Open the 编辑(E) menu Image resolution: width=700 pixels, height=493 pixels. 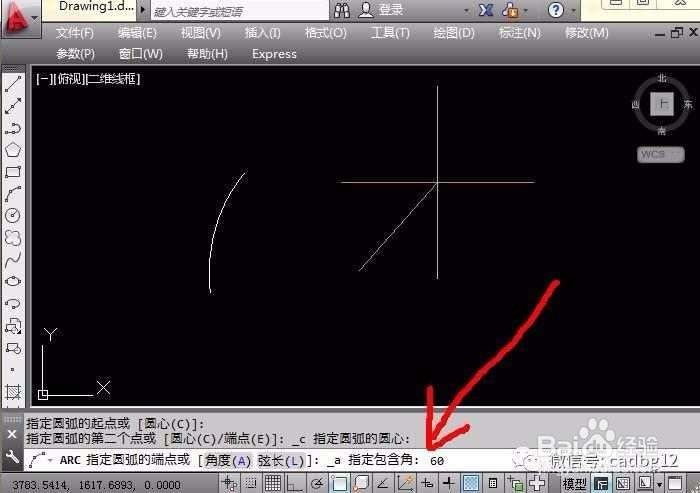point(137,33)
